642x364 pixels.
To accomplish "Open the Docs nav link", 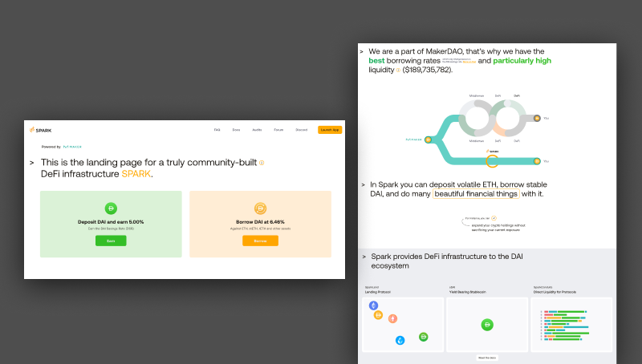I will [x=236, y=130].
